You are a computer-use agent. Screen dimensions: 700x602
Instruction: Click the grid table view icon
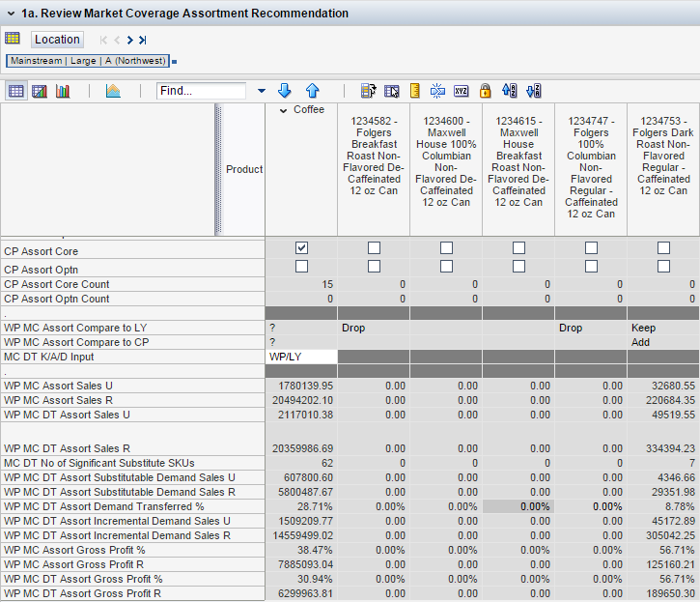pos(16,91)
